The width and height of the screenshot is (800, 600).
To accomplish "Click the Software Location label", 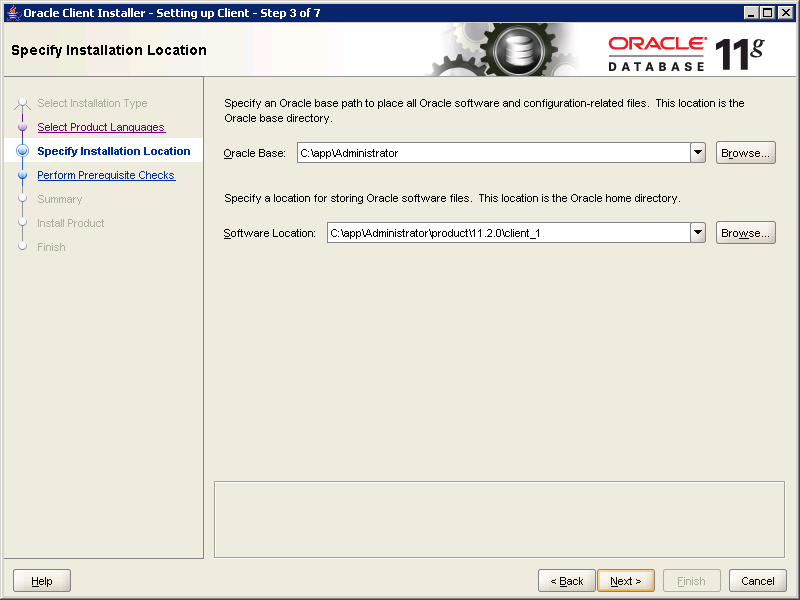I will pos(269,233).
